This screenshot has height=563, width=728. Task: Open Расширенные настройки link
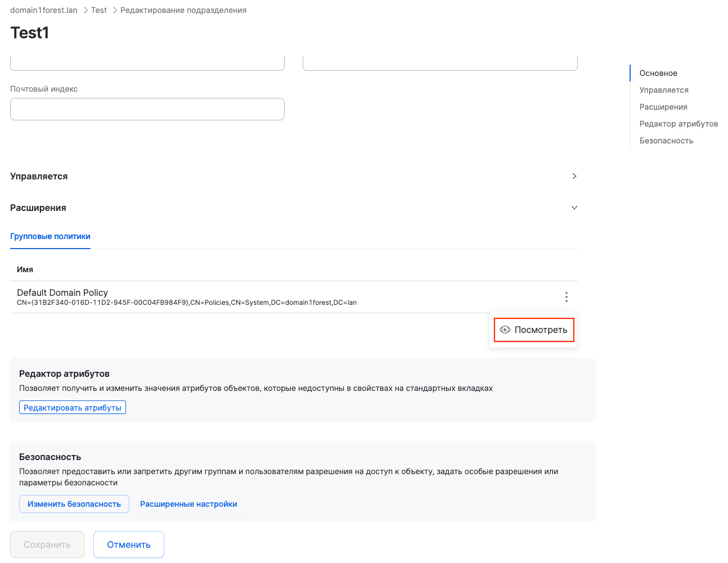coord(188,504)
